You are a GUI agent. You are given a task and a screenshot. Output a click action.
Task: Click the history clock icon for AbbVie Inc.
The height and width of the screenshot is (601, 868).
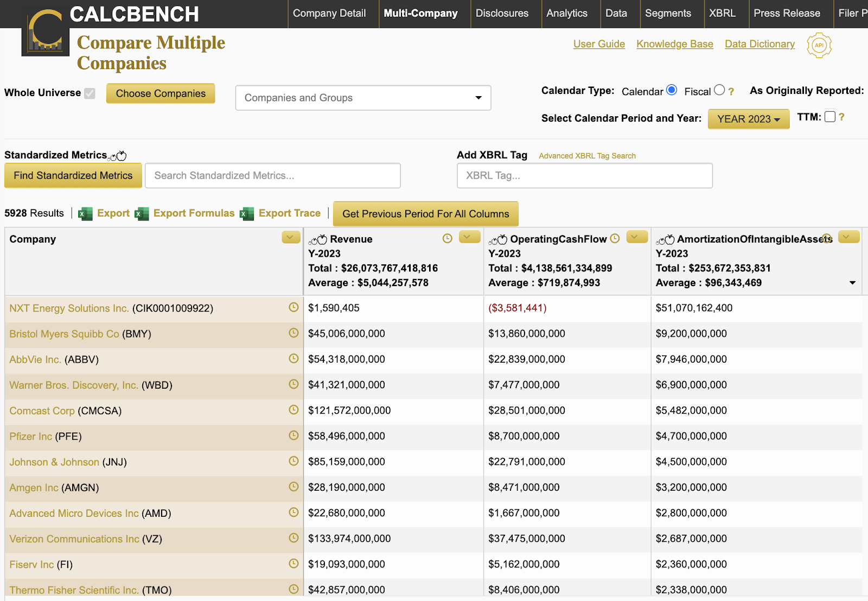pyautogui.click(x=293, y=358)
